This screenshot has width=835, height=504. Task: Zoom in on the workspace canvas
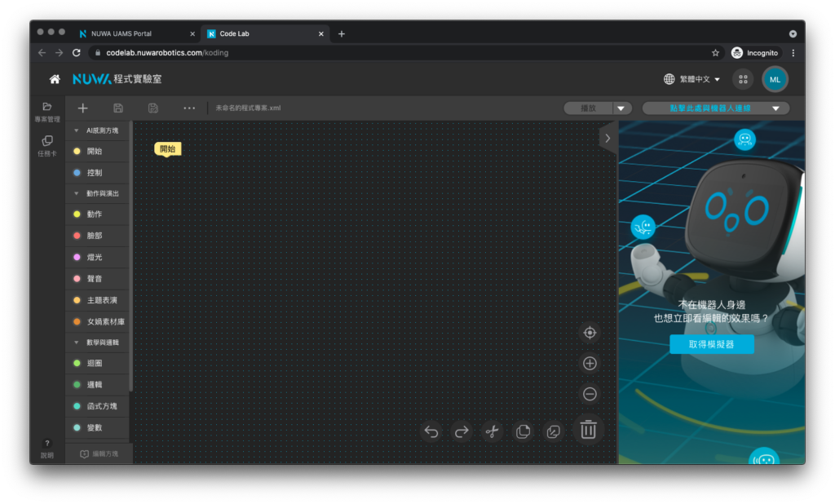click(x=590, y=364)
